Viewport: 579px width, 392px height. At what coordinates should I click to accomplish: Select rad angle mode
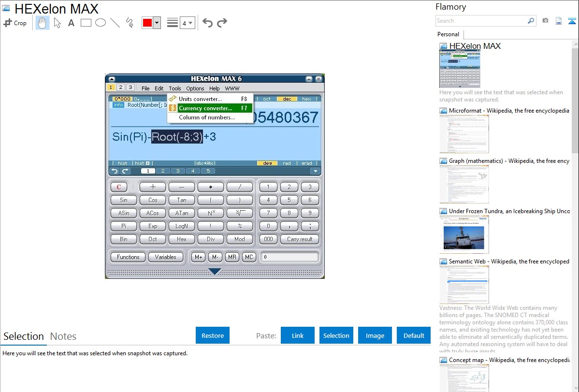[x=287, y=163]
